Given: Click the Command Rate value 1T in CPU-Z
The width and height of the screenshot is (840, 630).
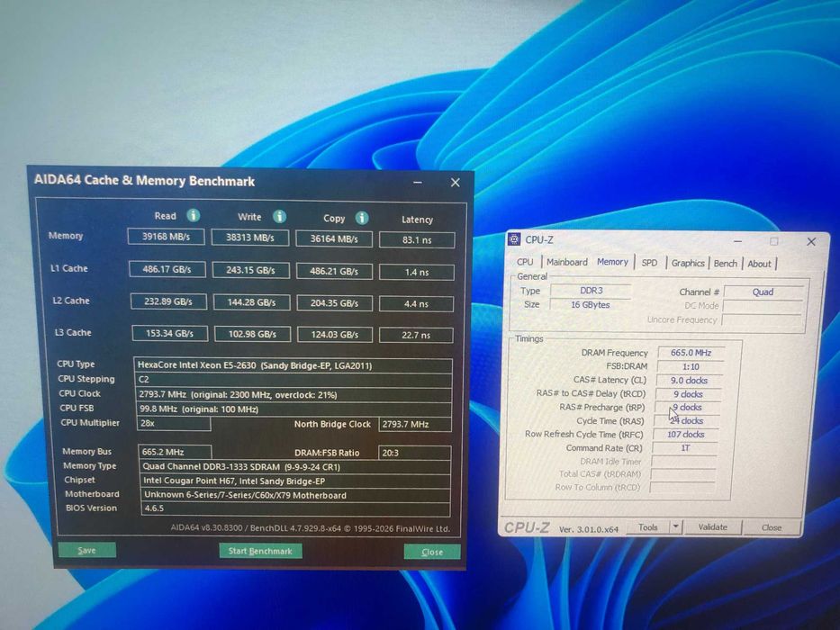Looking at the screenshot, I should 685,448.
